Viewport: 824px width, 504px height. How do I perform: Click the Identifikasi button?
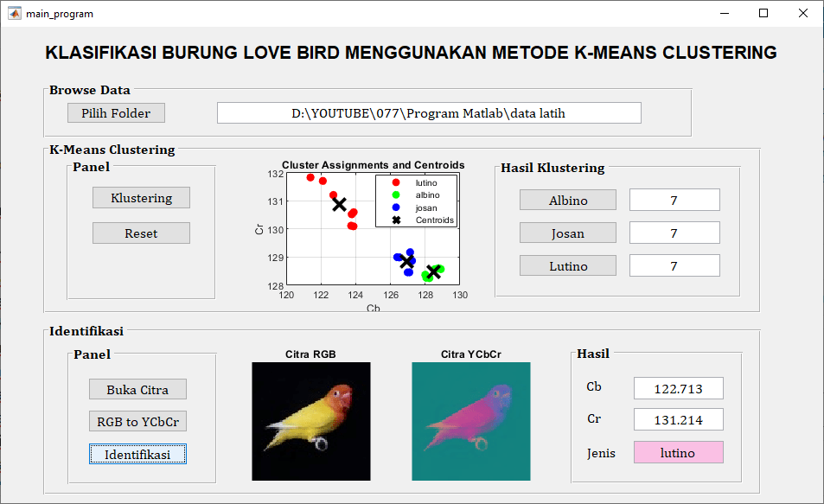click(137, 453)
